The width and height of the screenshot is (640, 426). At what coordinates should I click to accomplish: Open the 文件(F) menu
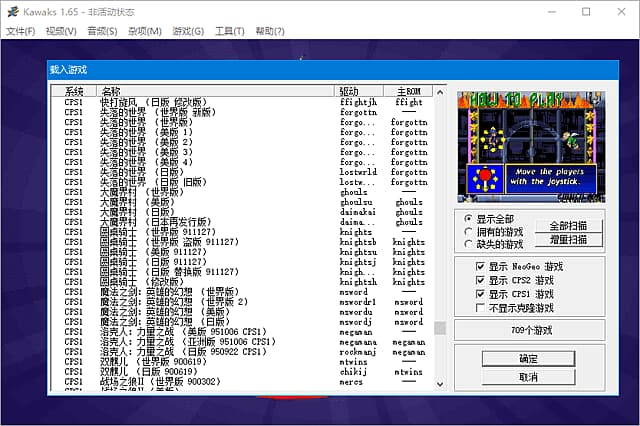(20, 32)
